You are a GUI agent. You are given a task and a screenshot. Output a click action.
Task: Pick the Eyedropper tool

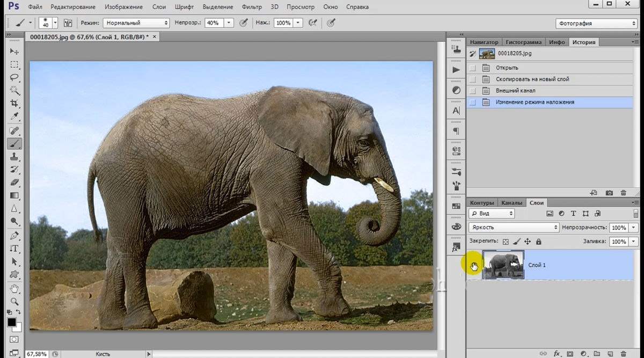[x=14, y=116]
